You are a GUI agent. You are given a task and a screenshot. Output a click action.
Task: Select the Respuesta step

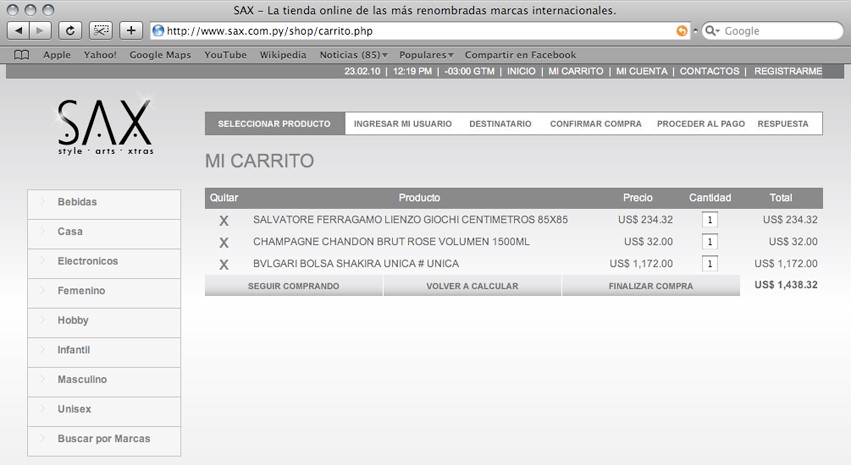click(783, 124)
